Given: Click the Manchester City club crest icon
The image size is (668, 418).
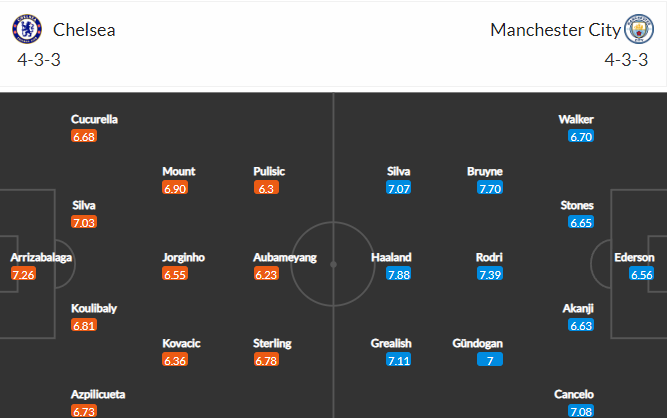Looking at the screenshot, I should (639, 29).
